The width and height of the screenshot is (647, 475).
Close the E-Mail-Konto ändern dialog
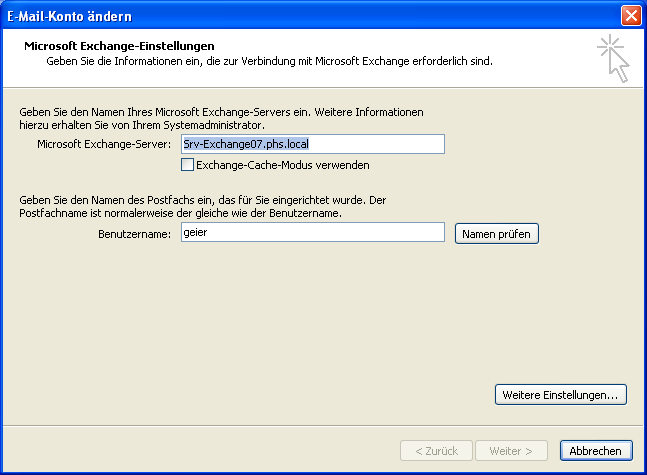click(630, 15)
